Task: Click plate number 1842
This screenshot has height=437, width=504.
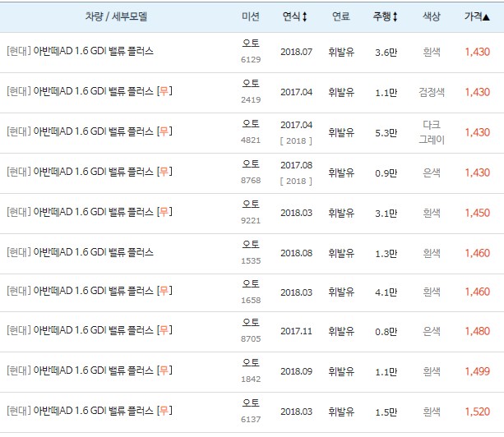Action: point(251,379)
